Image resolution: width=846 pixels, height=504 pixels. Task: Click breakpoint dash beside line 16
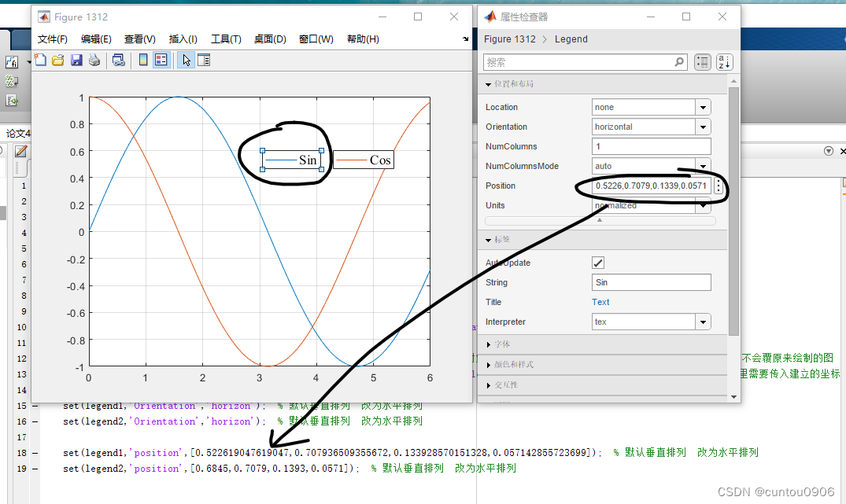click(35, 421)
